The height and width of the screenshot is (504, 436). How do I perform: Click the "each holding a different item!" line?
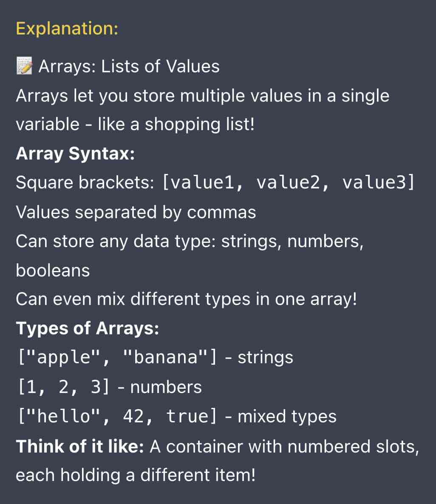pyautogui.click(x=136, y=475)
